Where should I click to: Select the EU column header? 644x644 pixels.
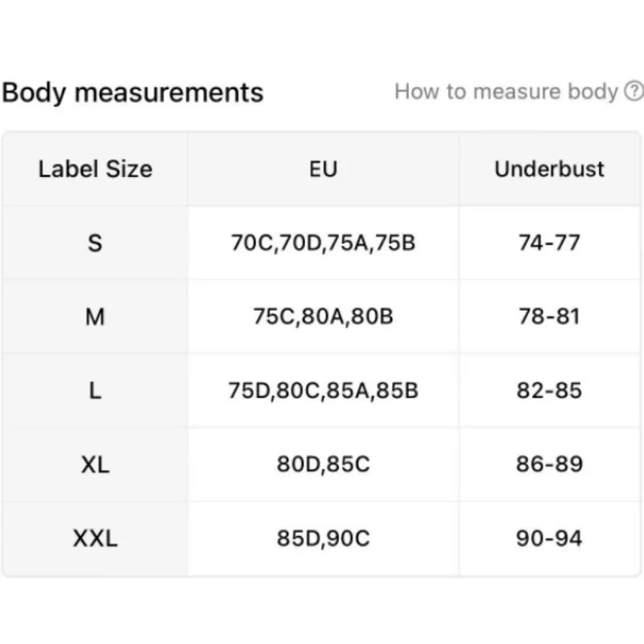[x=324, y=169]
